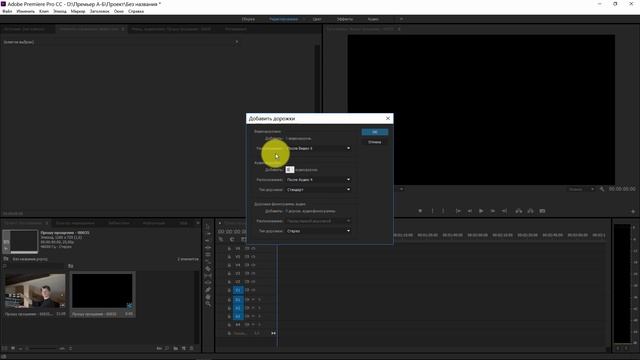Mute audio track A1
The height and width of the screenshot is (360, 640).
coord(253,300)
